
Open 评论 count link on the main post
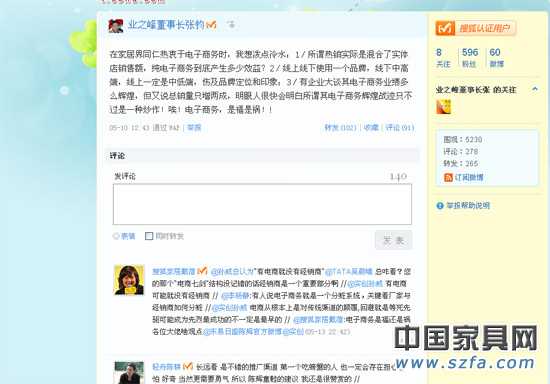pos(400,128)
